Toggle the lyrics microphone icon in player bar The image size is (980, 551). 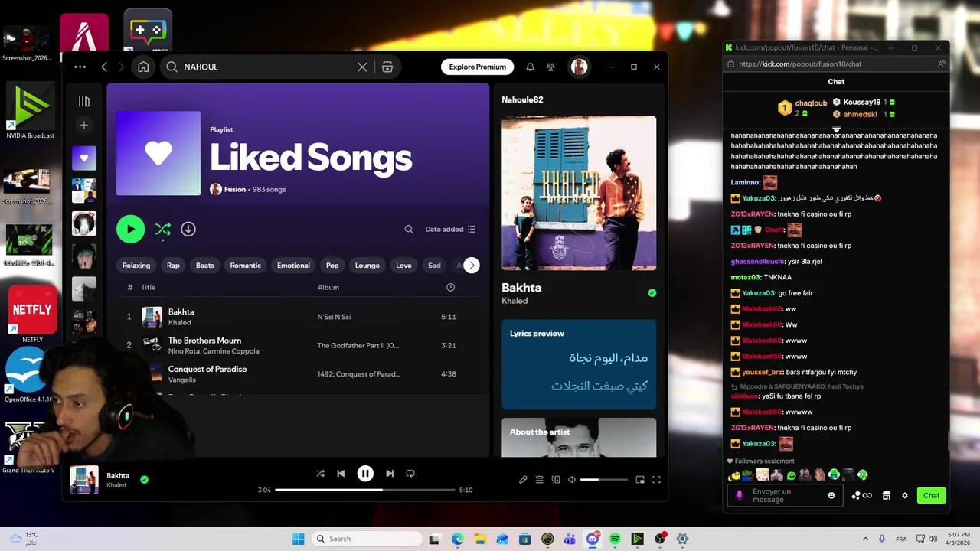(x=523, y=480)
